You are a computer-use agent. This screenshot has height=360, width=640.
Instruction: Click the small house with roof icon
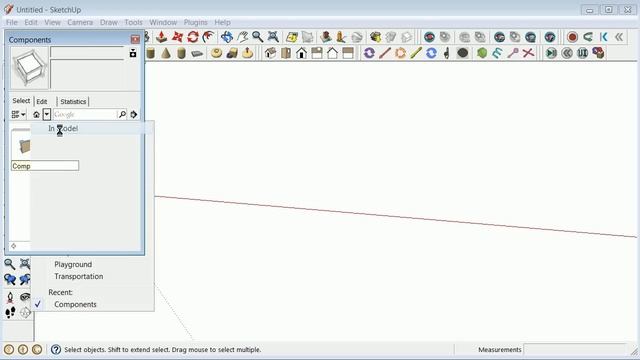pos(270,53)
